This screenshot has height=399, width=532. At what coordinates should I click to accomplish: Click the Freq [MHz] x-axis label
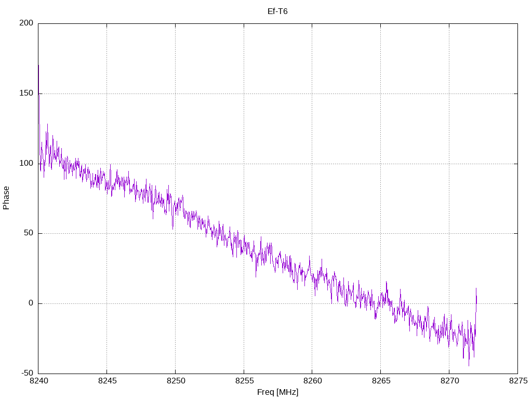[x=277, y=392]
